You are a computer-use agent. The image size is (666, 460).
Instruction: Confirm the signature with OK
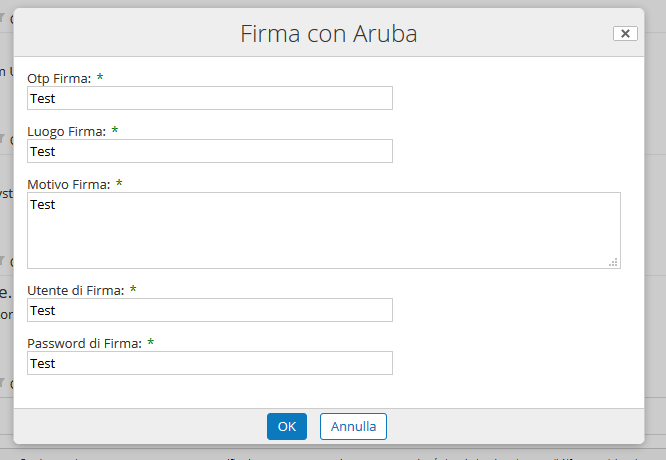(x=287, y=426)
